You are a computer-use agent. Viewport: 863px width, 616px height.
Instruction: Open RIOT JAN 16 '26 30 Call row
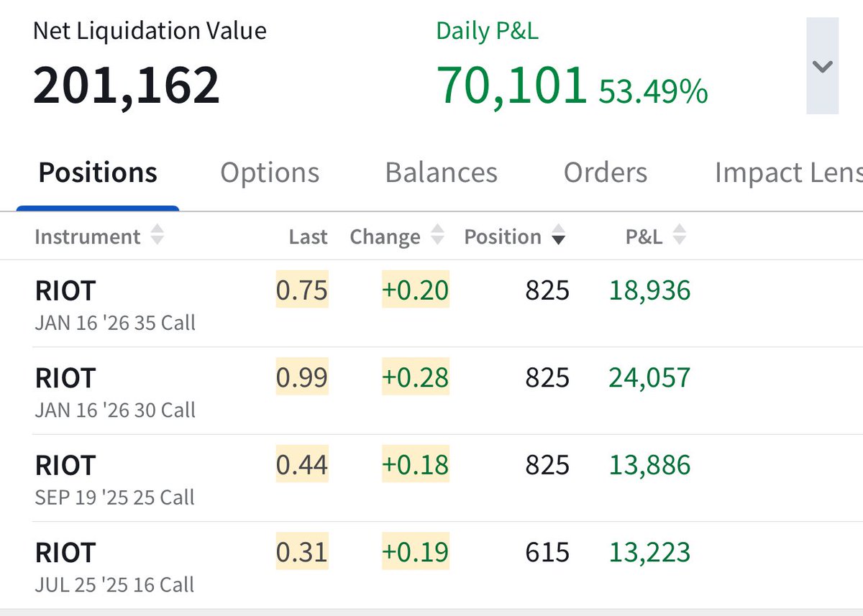(x=431, y=391)
